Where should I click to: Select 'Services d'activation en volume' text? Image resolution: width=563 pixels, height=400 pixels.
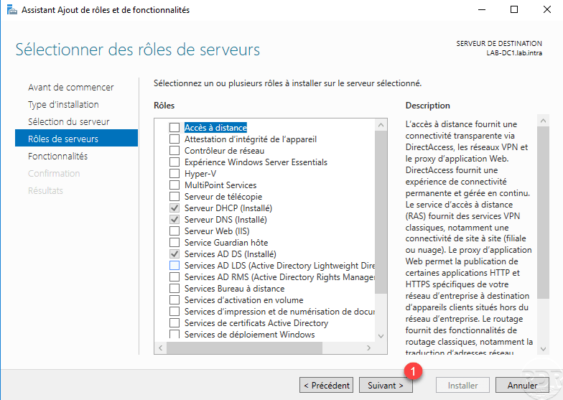pyautogui.click(x=244, y=300)
